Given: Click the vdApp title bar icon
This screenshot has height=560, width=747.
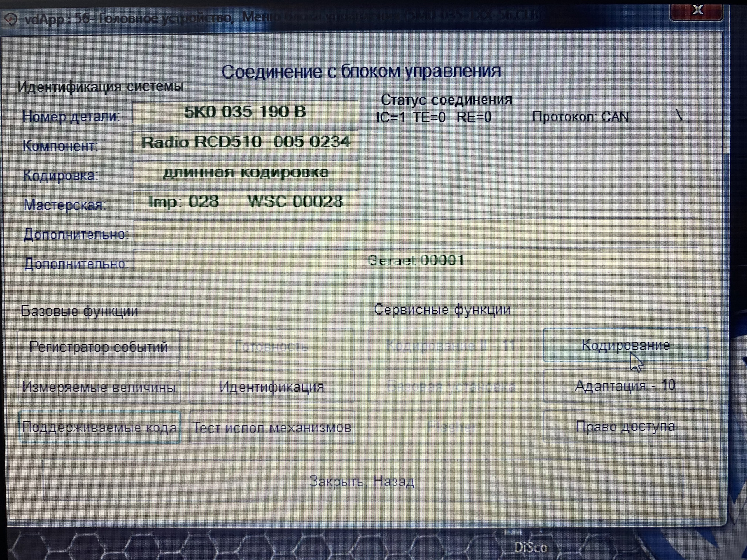Looking at the screenshot, I should pos(11,19).
